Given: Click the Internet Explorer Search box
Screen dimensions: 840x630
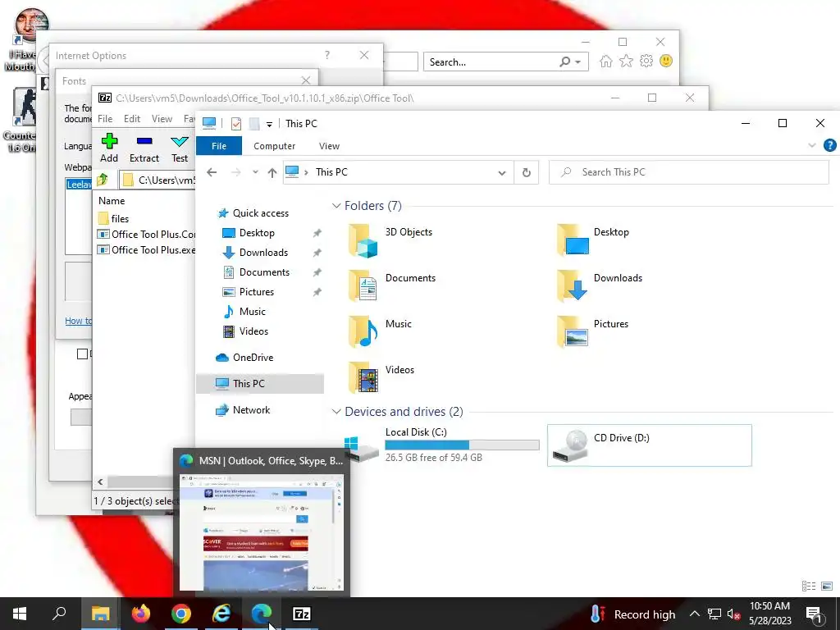Looking at the screenshot, I should (505, 62).
